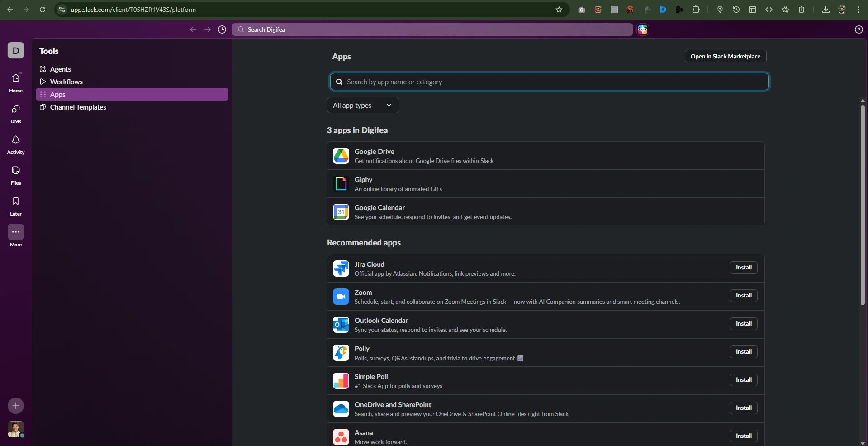Image resolution: width=868 pixels, height=446 pixels.
Task: Install the Asana app
Action: [744, 436]
